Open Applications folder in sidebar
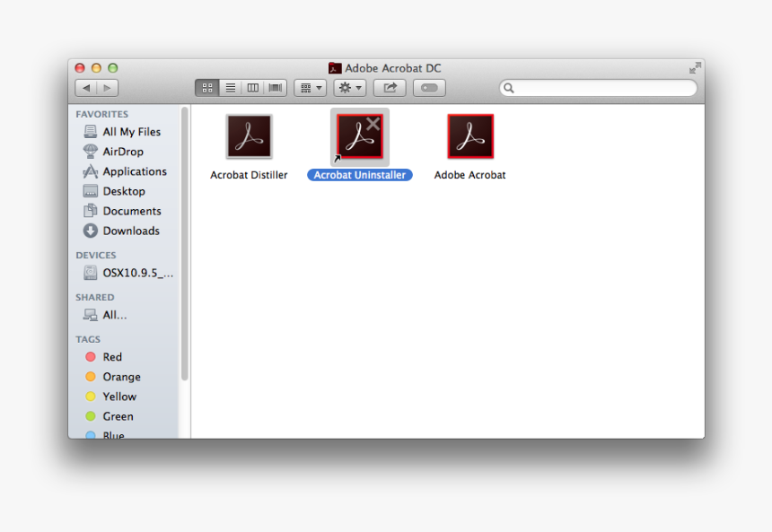The image size is (772, 532). click(x=123, y=171)
